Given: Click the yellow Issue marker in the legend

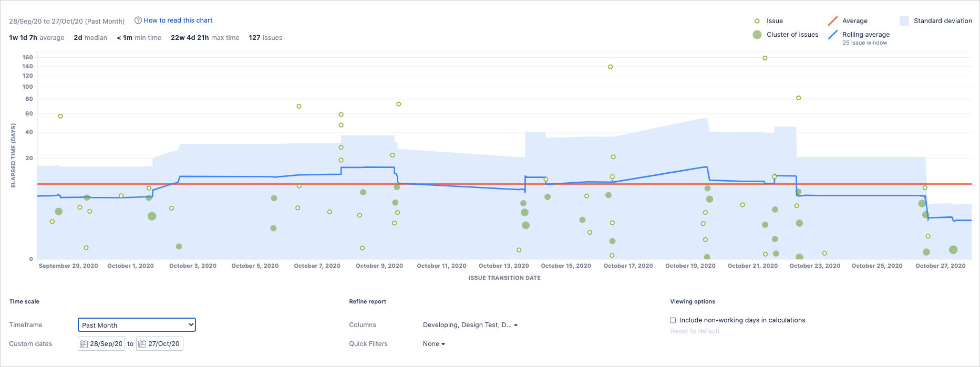Looking at the screenshot, I should [758, 21].
